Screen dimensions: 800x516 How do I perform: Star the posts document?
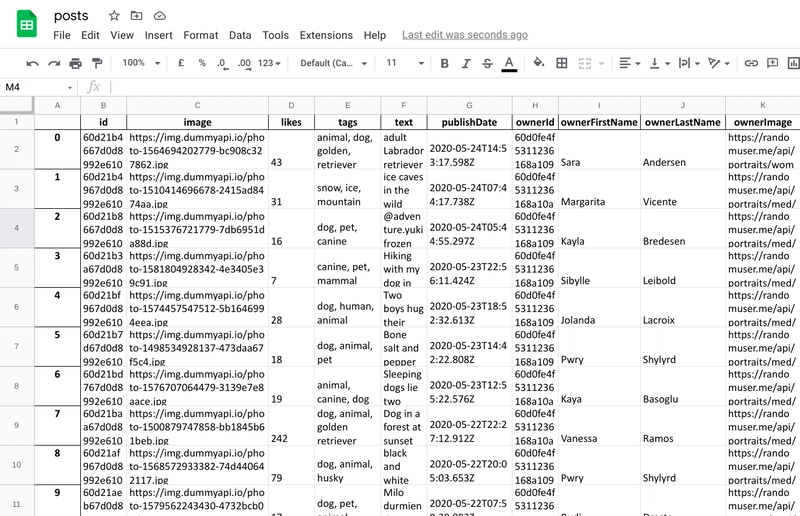114,16
